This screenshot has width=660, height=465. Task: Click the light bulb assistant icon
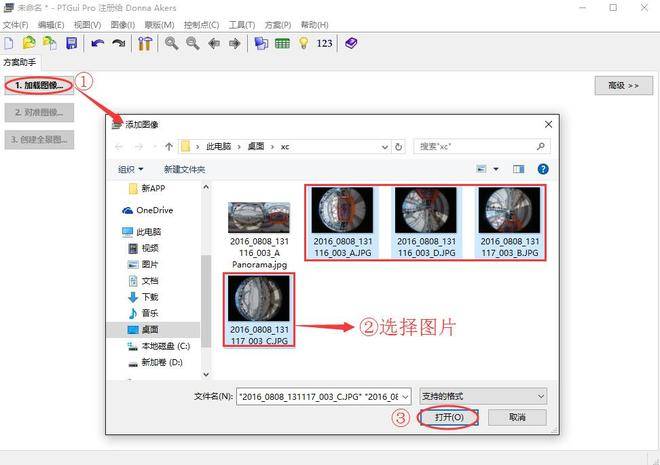tap(303, 43)
